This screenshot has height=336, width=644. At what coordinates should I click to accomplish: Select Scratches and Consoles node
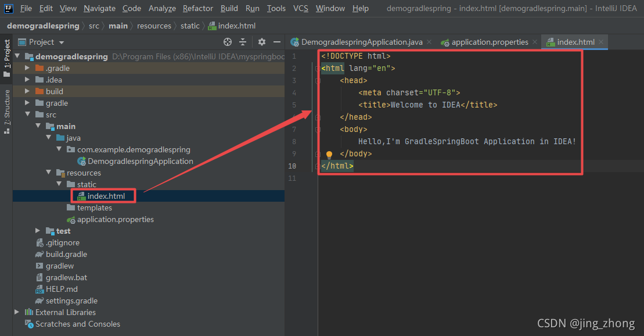tap(78, 324)
